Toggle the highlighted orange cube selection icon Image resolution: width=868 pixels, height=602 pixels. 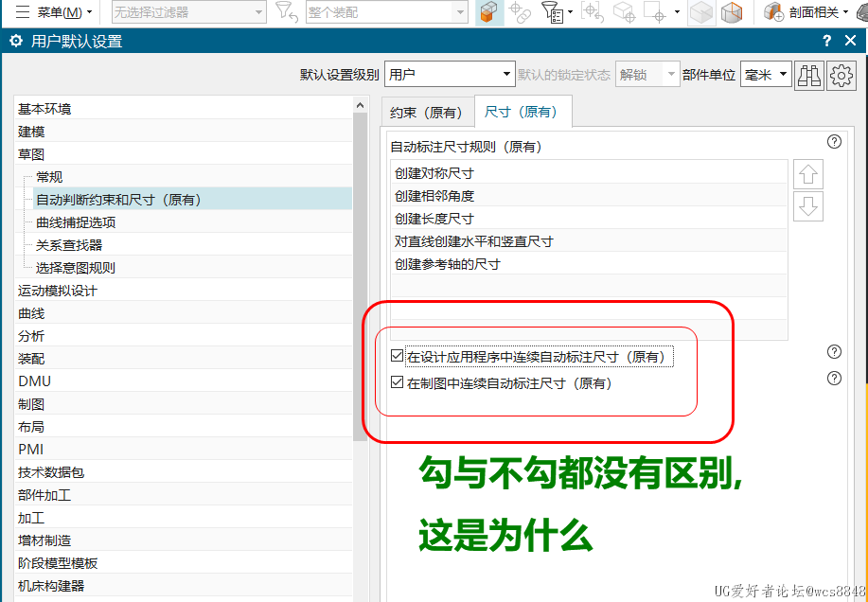tap(489, 12)
